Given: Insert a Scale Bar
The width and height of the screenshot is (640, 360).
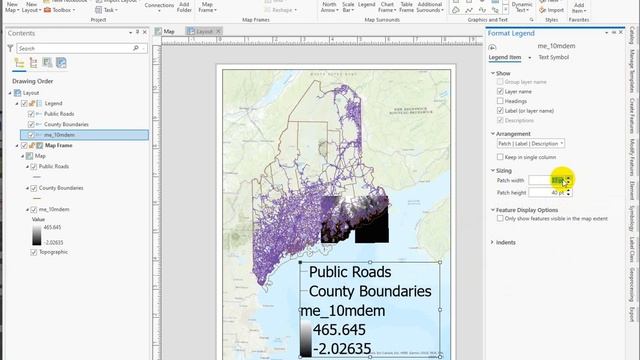Looking at the screenshot, I should click(348, 7).
